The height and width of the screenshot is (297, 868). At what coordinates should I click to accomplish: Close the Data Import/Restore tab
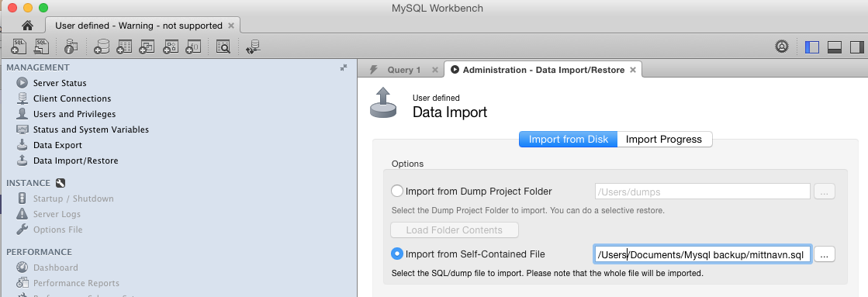pos(633,70)
